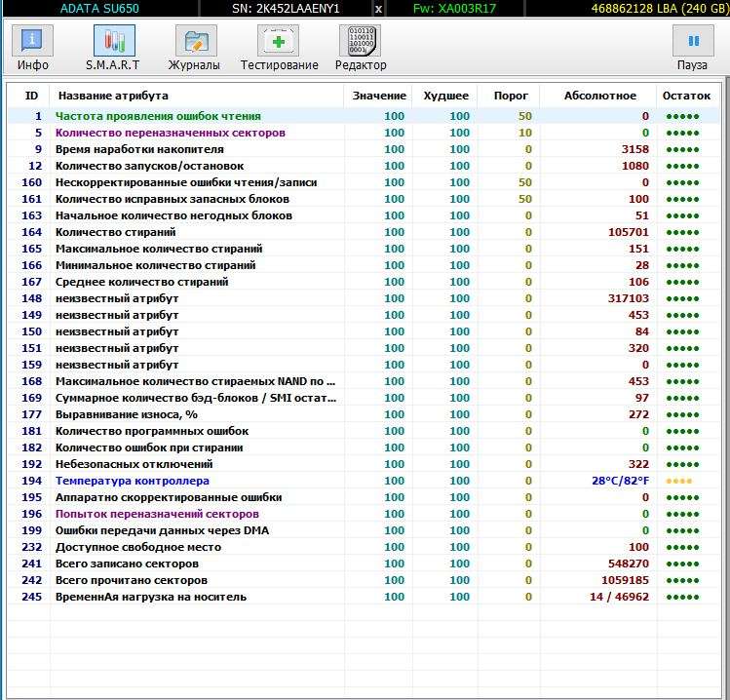The width and height of the screenshot is (730, 700).
Task: Select row Всего прочитано секторов
Action: pos(364,580)
